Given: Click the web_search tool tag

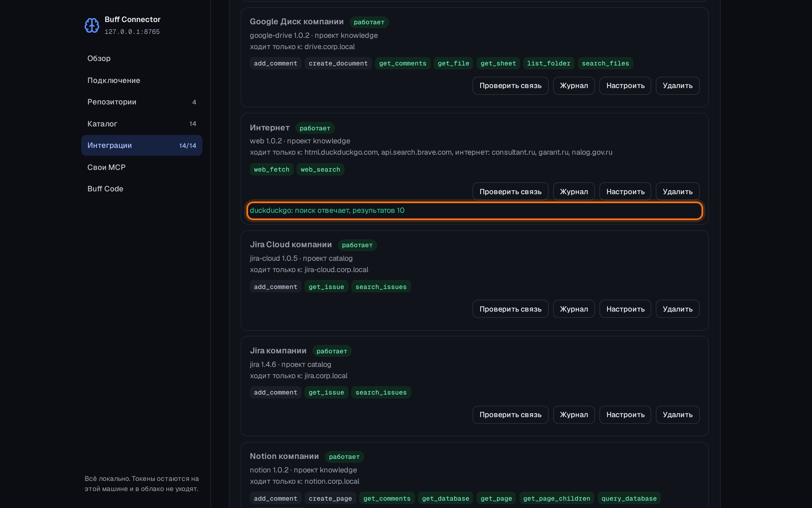Looking at the screenshot, I should pyautogui.click(x=320, y=169).
